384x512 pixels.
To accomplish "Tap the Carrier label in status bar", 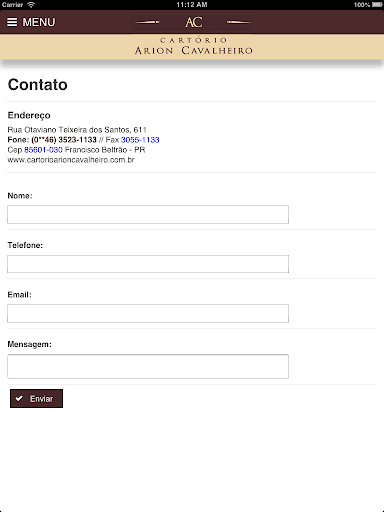I will pos(12,5).
